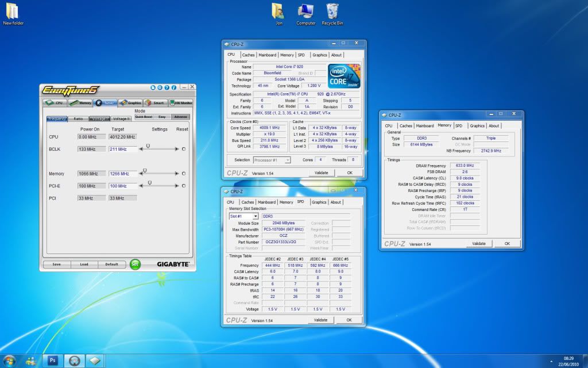The height and width of the screenshot is (368, 588).
Task: Click the Memory frequency slider handle
Action: point(145,171)
